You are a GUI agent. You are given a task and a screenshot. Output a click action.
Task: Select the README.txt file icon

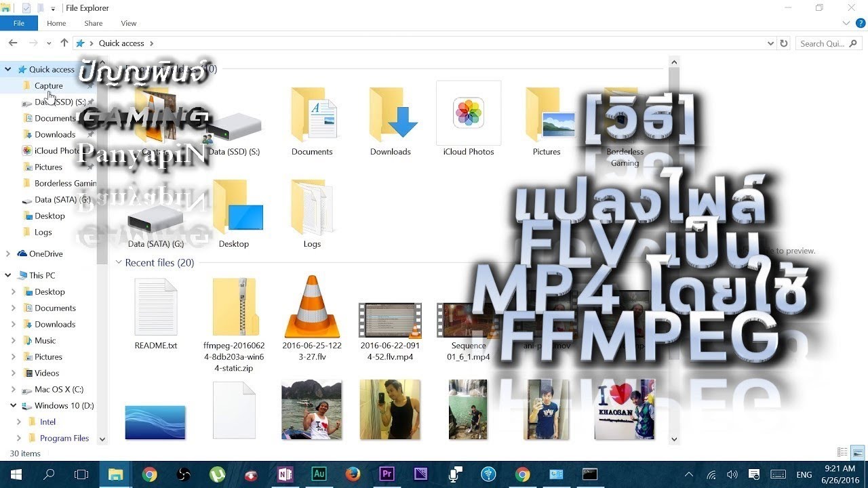pos(156,306)
